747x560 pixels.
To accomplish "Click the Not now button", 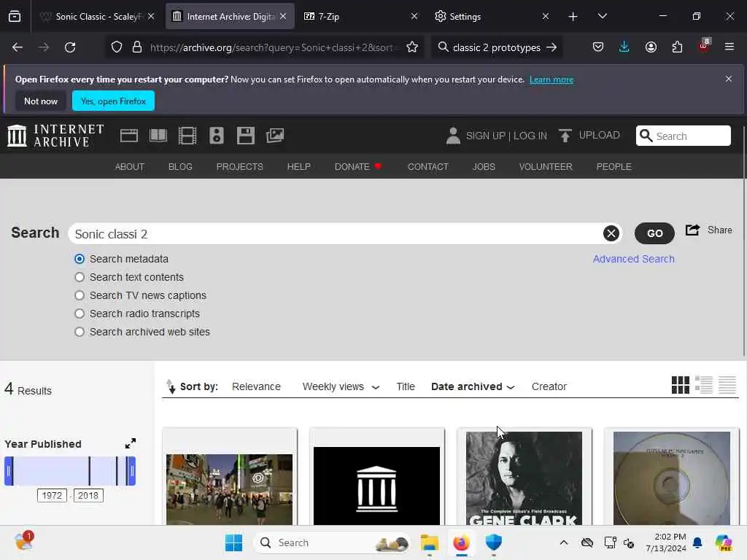I will 41,101.
